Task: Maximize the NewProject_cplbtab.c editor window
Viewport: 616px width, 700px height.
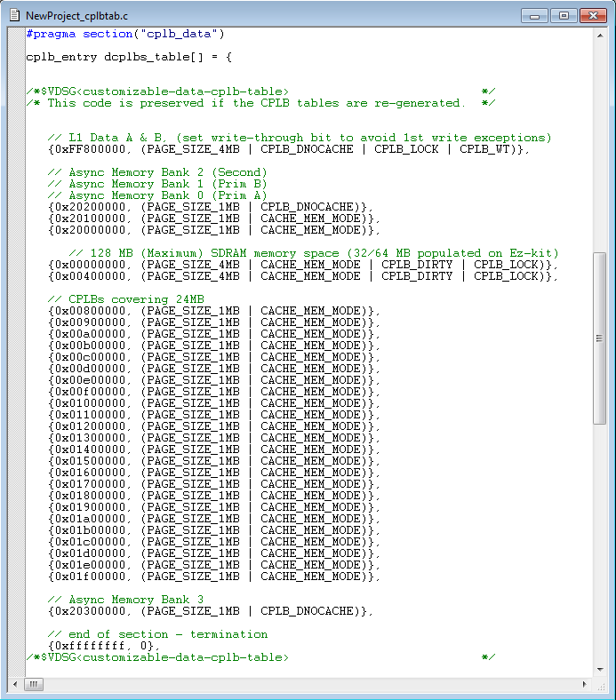Action: [x=563, y=15]
